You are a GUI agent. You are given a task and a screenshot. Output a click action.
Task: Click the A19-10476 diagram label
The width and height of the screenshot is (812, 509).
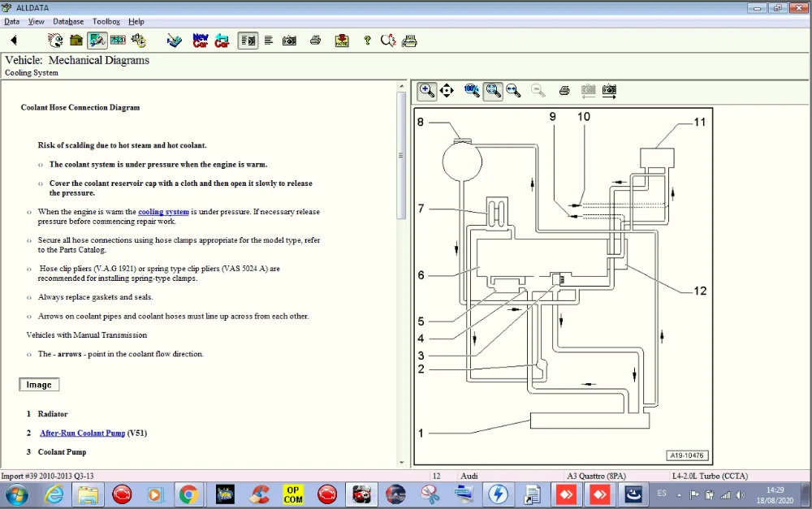click(687, 455)
